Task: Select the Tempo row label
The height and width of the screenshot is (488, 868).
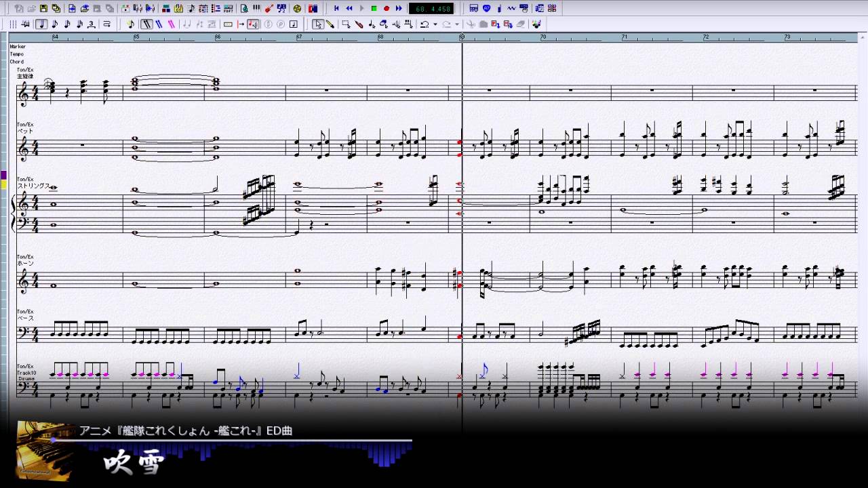Action: 16,54
